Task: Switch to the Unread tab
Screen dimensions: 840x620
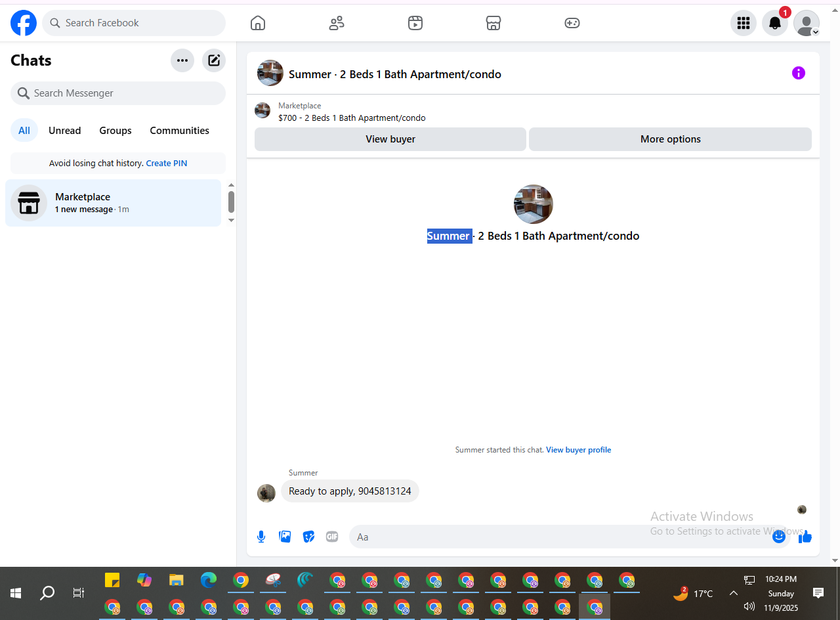Action: pyautogui.click(x=65, y=131)
